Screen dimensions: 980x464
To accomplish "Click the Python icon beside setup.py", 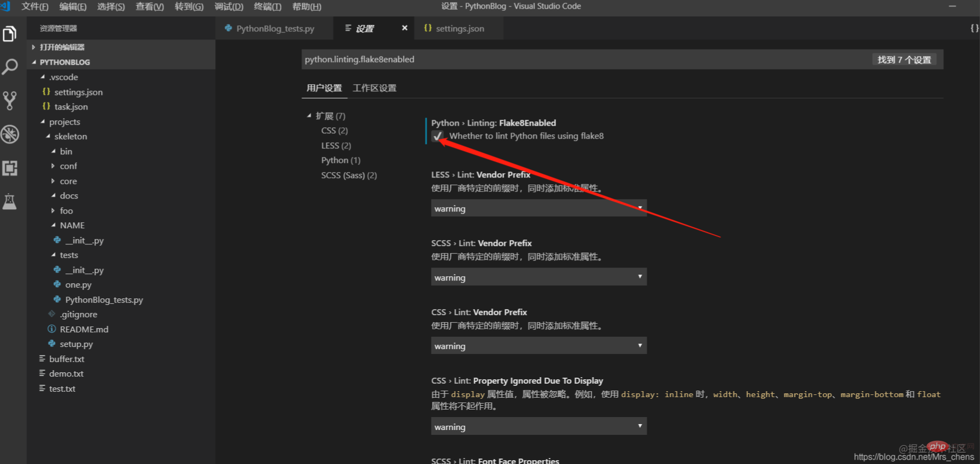I will pyautogui.click(x=52, y=344).
